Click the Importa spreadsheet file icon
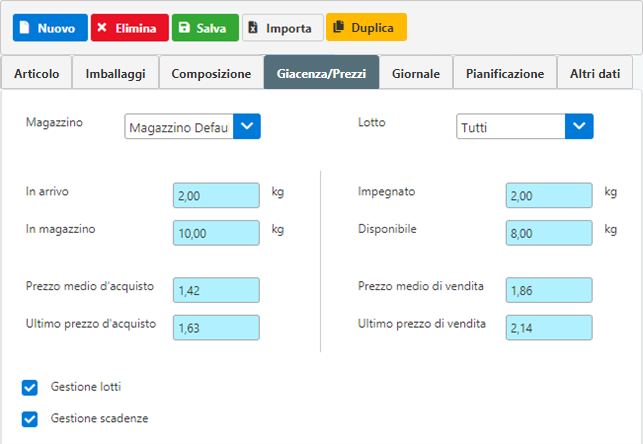The image size is (643, 444). coord(253,27)
